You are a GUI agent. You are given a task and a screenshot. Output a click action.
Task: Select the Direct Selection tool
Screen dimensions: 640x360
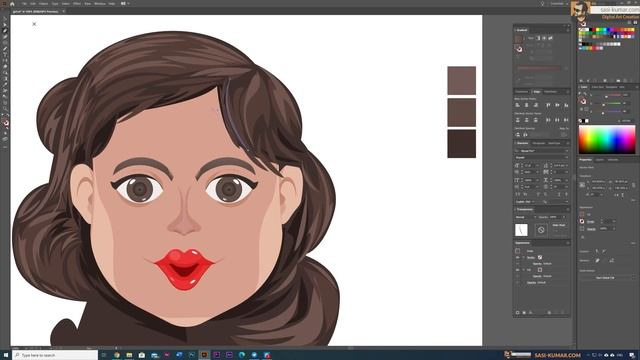[x=5, y=25]
